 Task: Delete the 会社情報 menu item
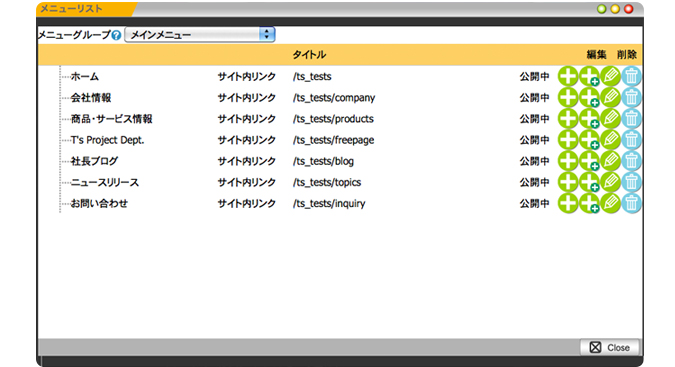point(631,97)
